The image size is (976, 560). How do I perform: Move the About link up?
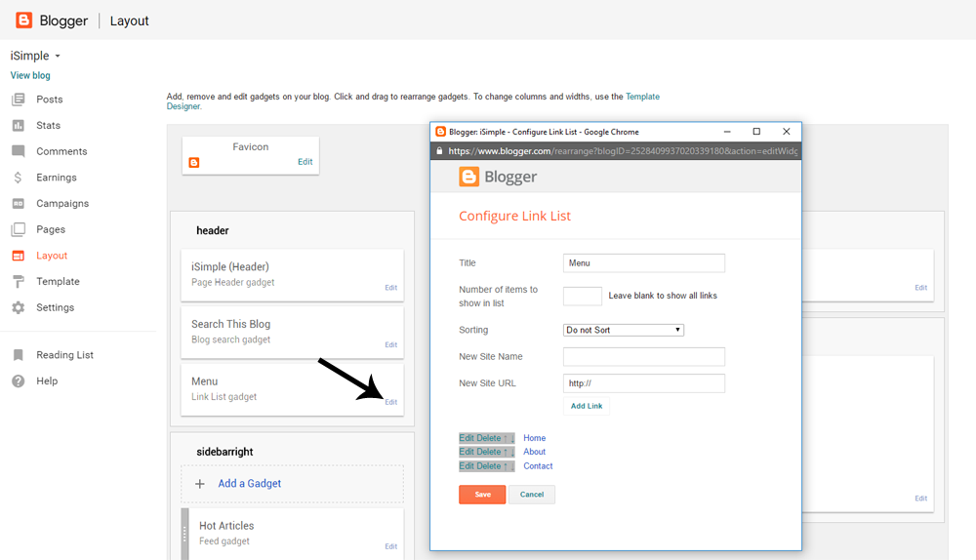506,452
